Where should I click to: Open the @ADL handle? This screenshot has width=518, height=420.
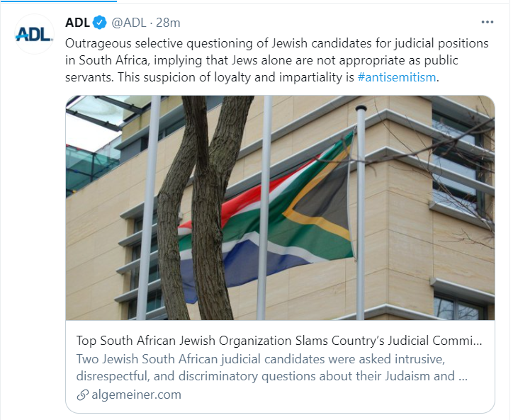coord(129,23)
